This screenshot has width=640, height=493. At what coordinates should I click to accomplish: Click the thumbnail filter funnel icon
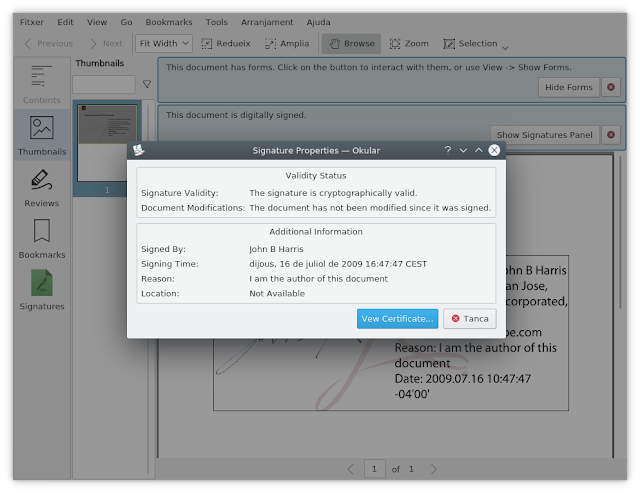[x=147, y=84]
